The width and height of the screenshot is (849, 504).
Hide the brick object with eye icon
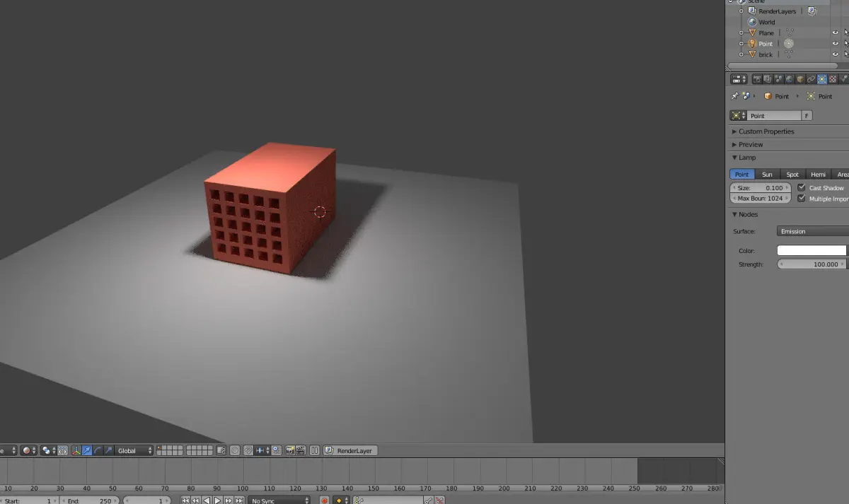pyautogui.click(x=835, y=54)
